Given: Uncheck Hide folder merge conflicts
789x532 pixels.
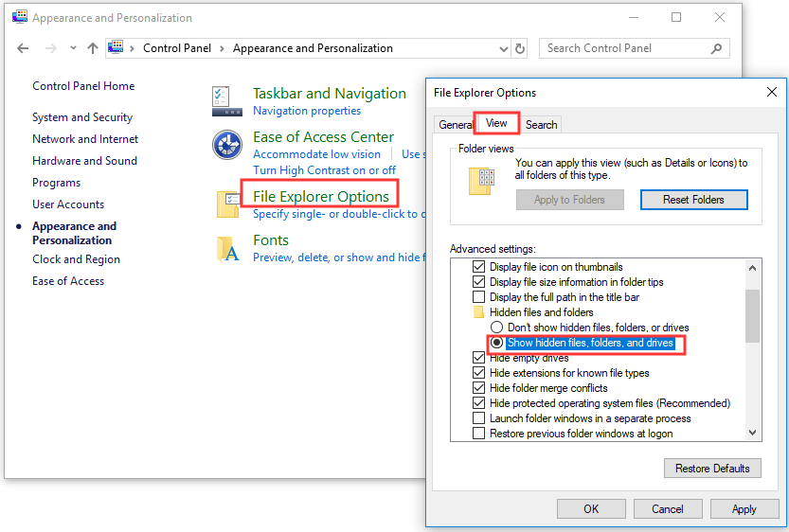Looking at the screenshot, I should [479, 388].
